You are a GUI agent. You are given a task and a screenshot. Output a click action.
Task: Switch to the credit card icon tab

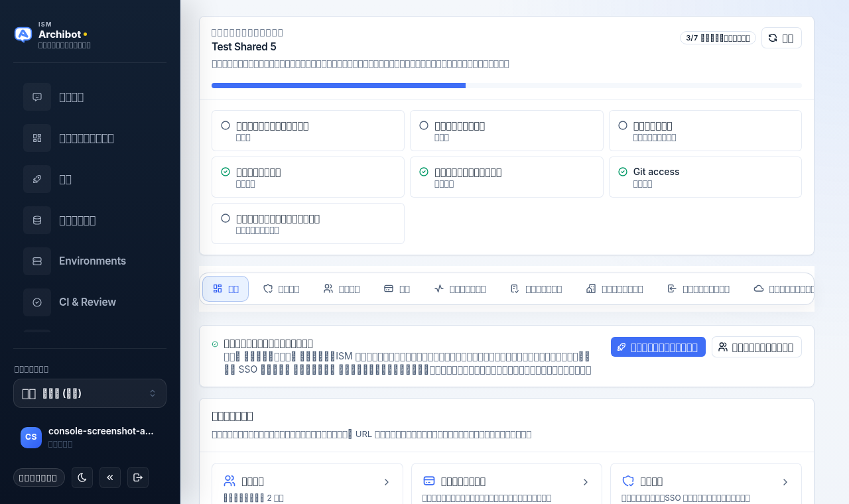coord(397,288)
